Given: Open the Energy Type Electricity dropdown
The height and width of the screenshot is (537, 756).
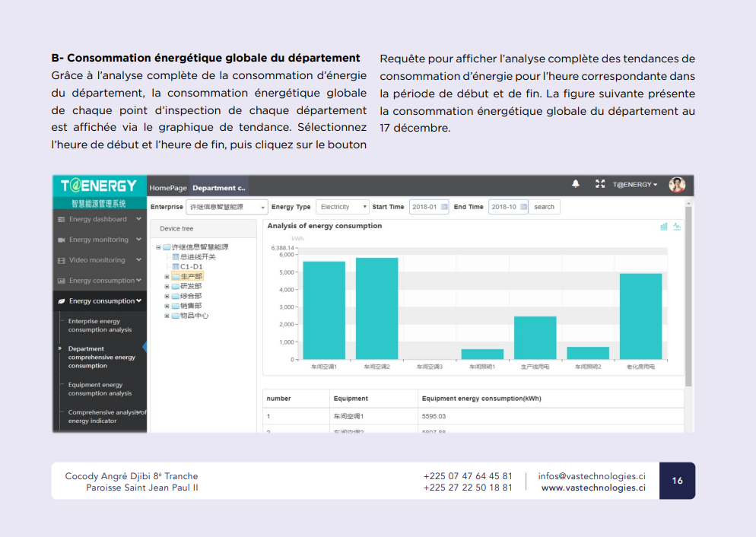Looking at the screenshot, I should 342,207.
